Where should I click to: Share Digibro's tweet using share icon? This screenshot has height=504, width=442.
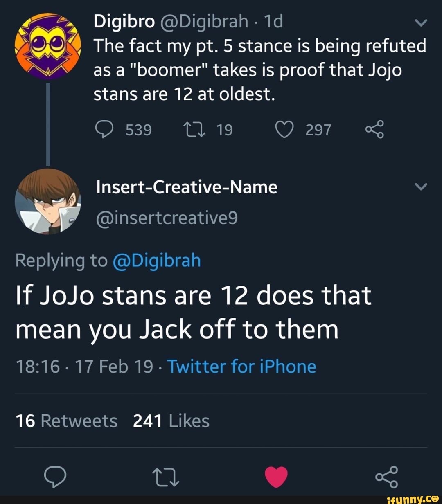[374, 130]
